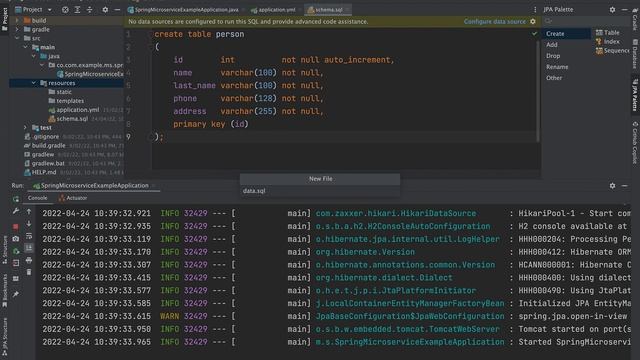Click the Select Opened File target icon
This screenshot has height=360, width=640.
click(65, 9)
